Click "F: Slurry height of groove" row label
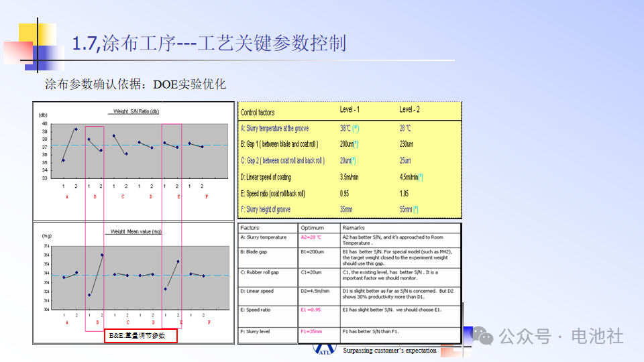 [x=266, y=209]
